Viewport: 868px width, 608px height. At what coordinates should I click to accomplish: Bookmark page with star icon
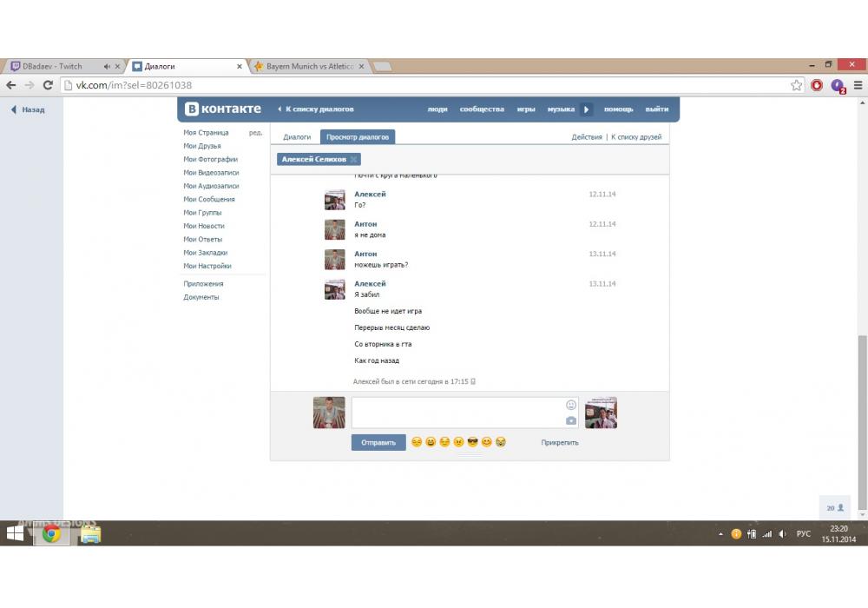coord(796,85)
